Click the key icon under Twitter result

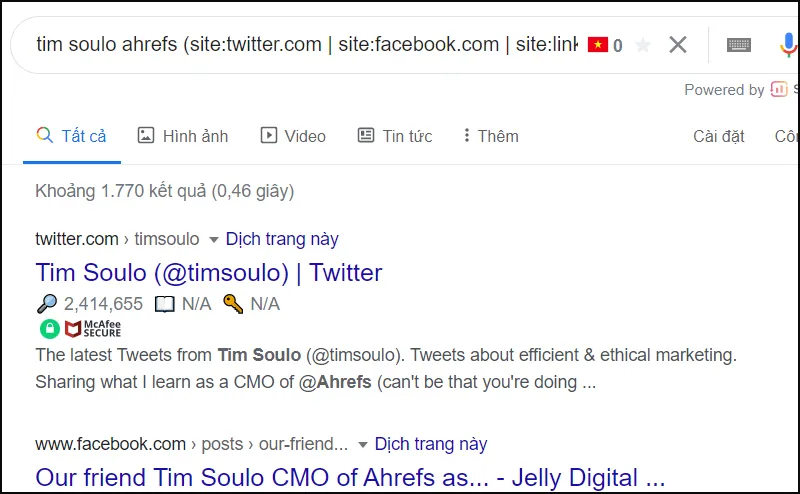pyautogui.click(x=233, y=304)
